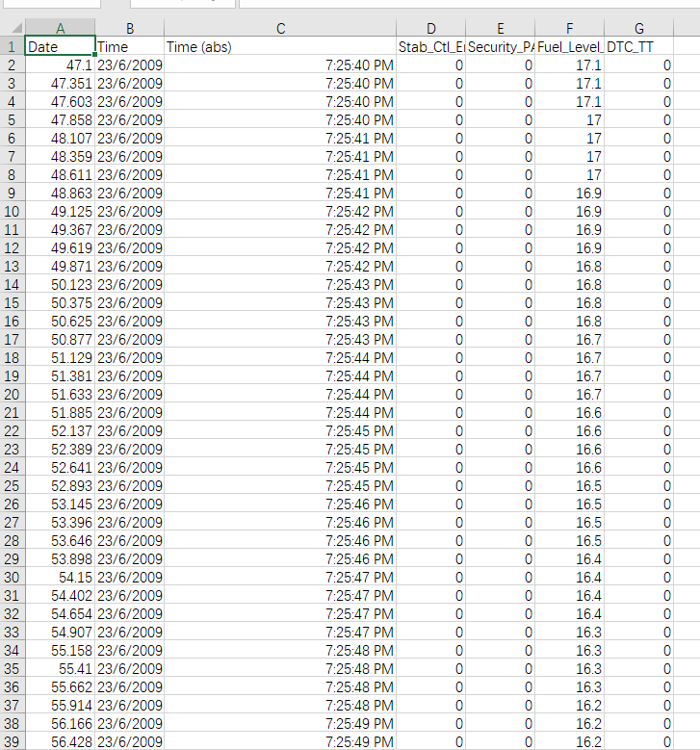Screen dimensions: 700x750
Task: Click cell with value 54.402
Action: coord(60,596)
